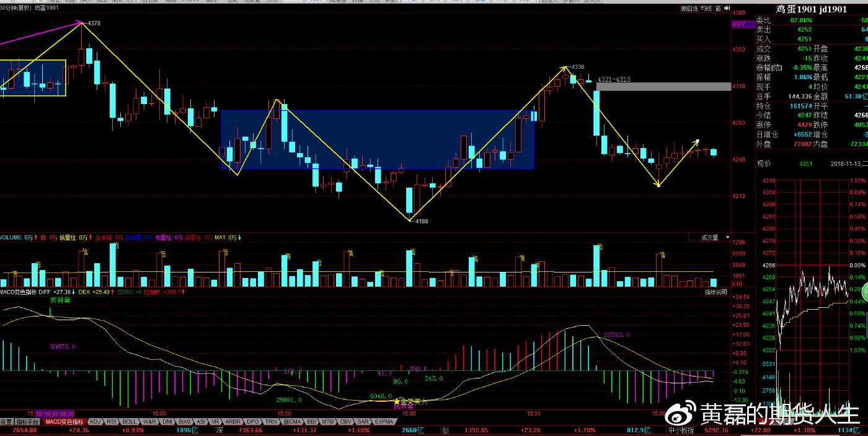Switch to the BIAS indicator tab
The width and height of the screenshot is (868, 436).
(x=185, y=422)
